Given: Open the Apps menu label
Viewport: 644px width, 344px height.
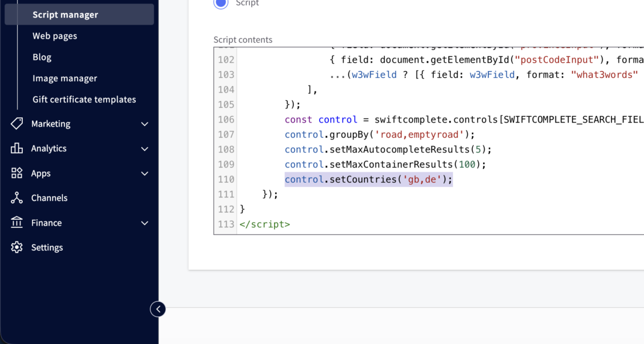Looking at the screenshot, I should click(x=41, y=173).
